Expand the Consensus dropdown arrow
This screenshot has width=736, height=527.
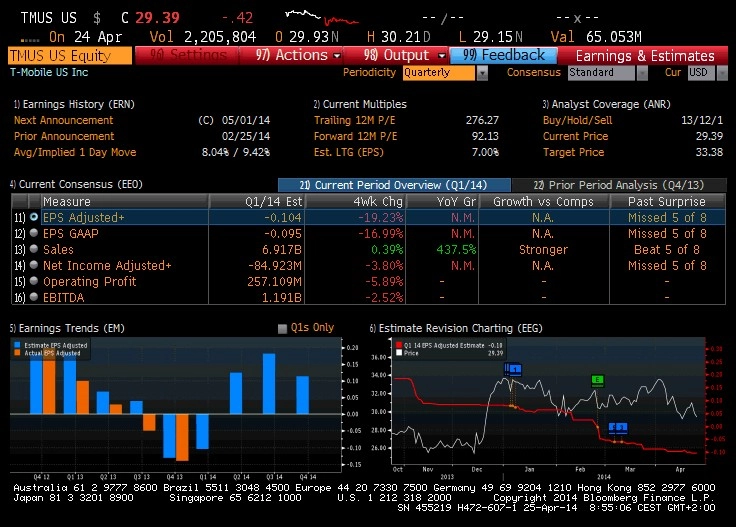642,73
